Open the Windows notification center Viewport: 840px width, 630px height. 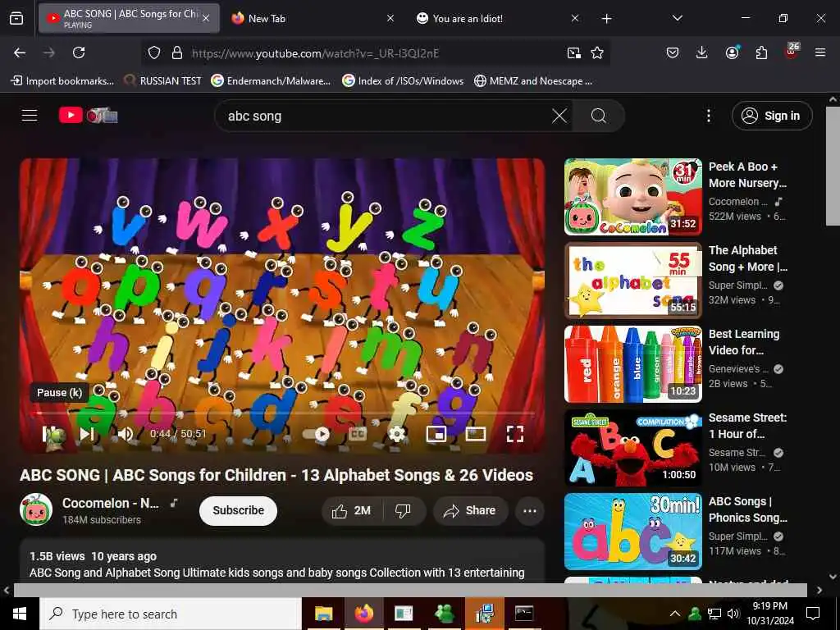[813, 614]
